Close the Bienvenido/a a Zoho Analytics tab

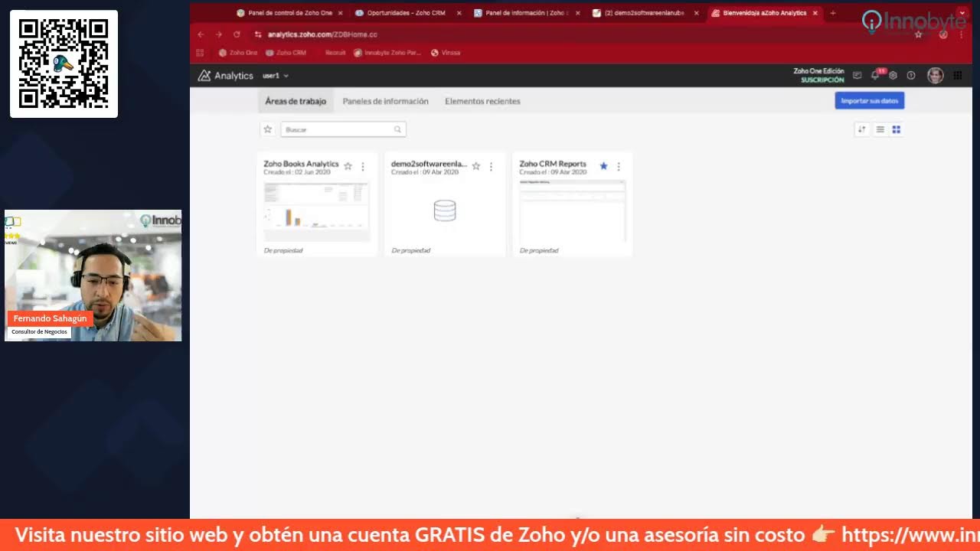815,13
